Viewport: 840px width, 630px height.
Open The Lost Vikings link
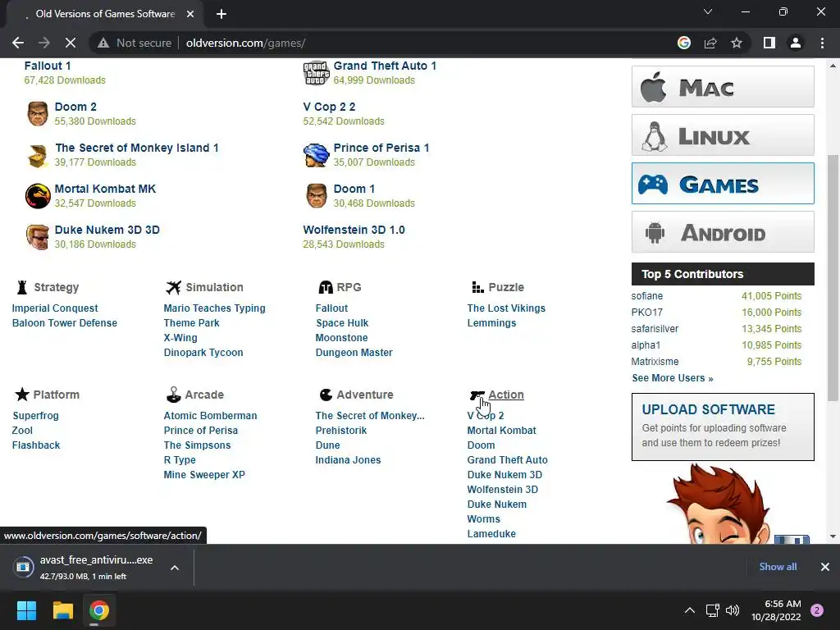506,308
